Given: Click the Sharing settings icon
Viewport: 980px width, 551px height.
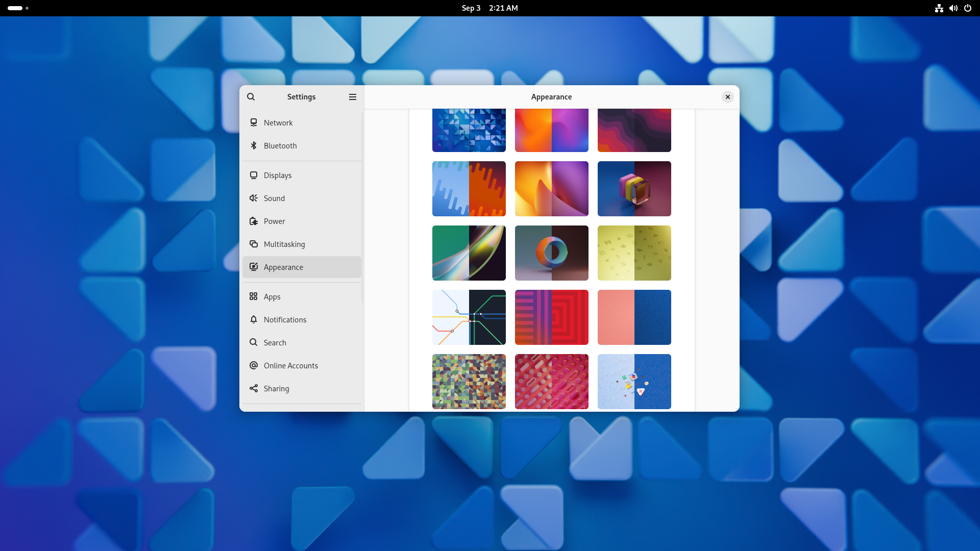Looking at the screenshot, I should pos(253,388).
